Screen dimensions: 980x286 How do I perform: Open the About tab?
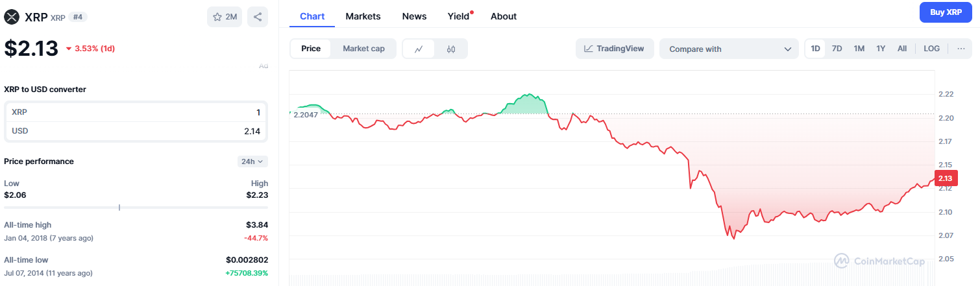click(504, 16)
